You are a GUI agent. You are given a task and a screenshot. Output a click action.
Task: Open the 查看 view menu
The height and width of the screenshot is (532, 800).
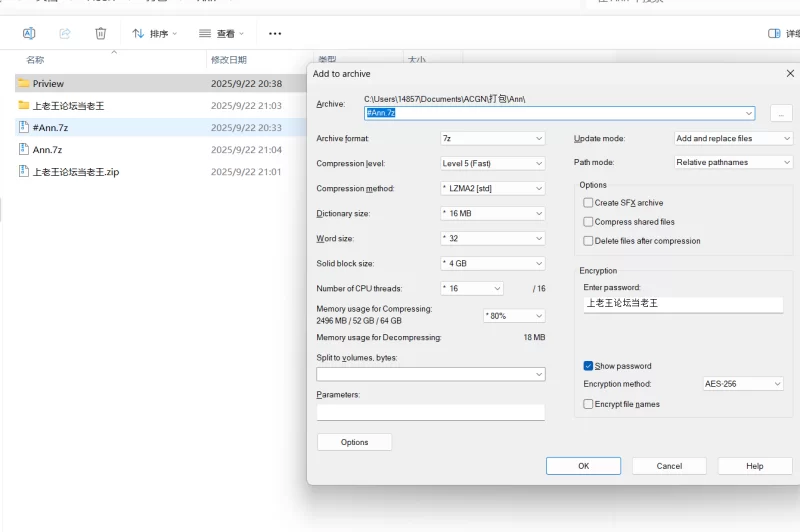[221, 33]
